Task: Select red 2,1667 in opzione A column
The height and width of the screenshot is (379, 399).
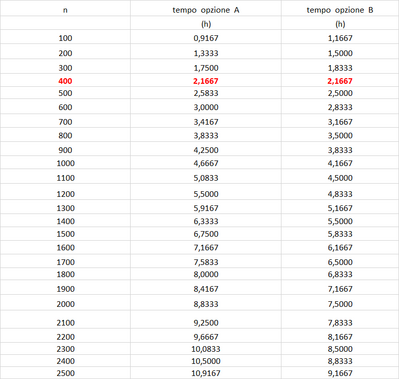Action: (x=206, y=81)
